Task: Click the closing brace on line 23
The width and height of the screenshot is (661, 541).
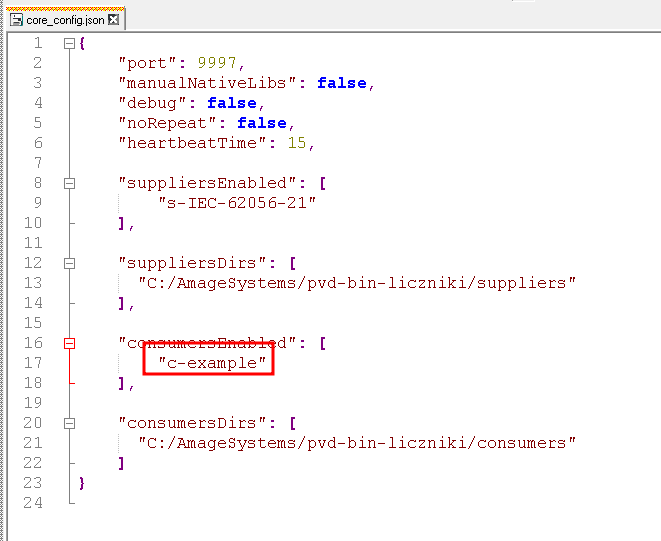Action: click(82, 483)
